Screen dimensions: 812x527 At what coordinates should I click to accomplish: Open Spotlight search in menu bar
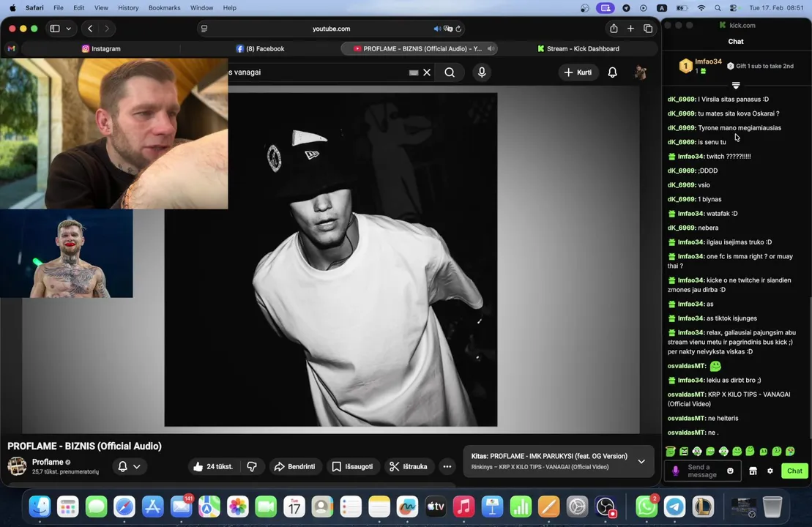(718, 8)
